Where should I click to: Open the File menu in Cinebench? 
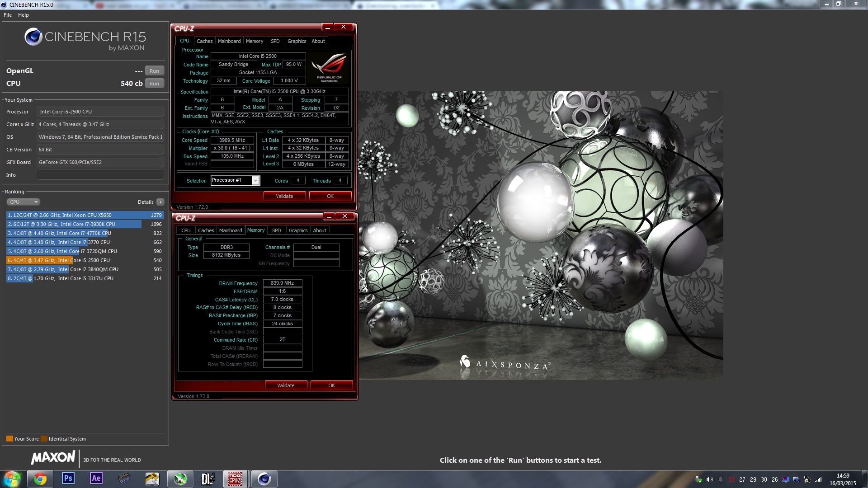point(8,15)
